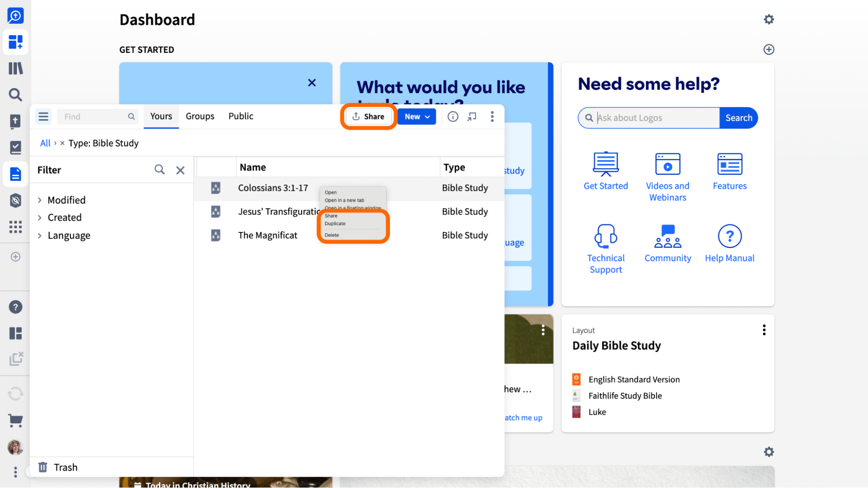Click the add circle icon in sidebar
Image resolution: width=868 pixels, height=488 pixels.
[16, 257]
